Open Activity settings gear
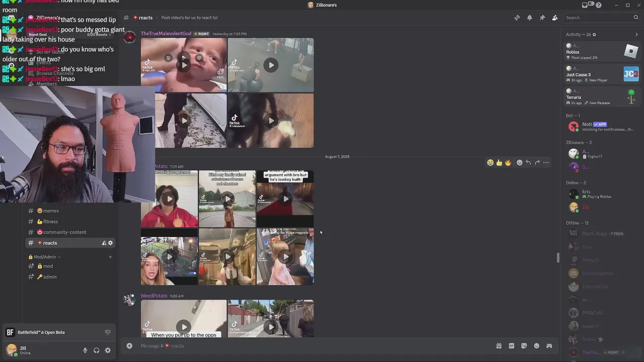 [x=594, y=35]
